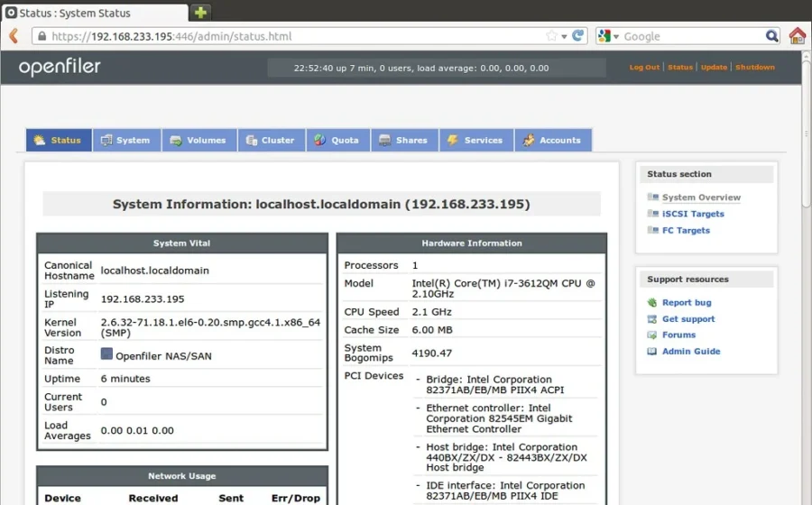This screenshot has width=812, height=505.
Task: Click the Listening IP value 192.168.233.195
Action: (x=143, y=299)
